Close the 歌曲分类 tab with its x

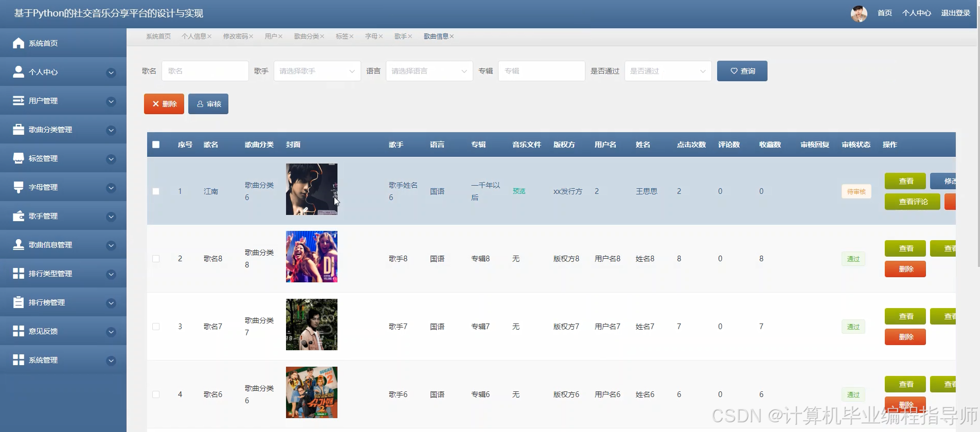(322, 37)
